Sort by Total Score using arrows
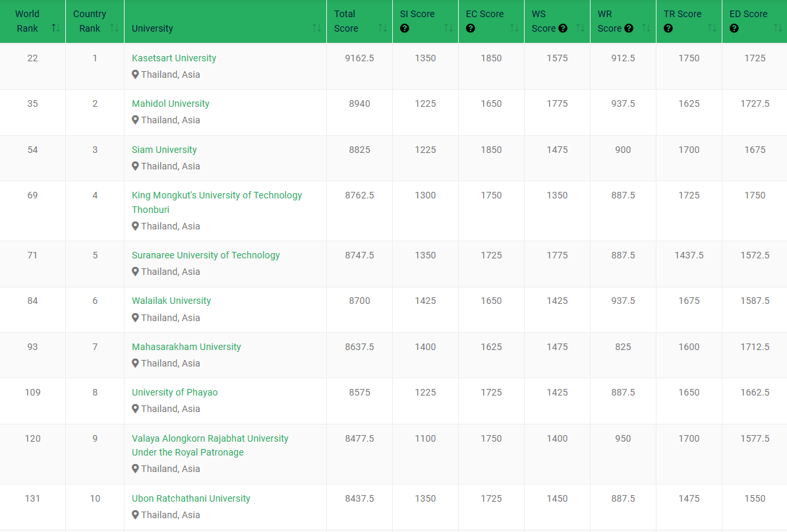The image size is (787, 532). [382, 28]
